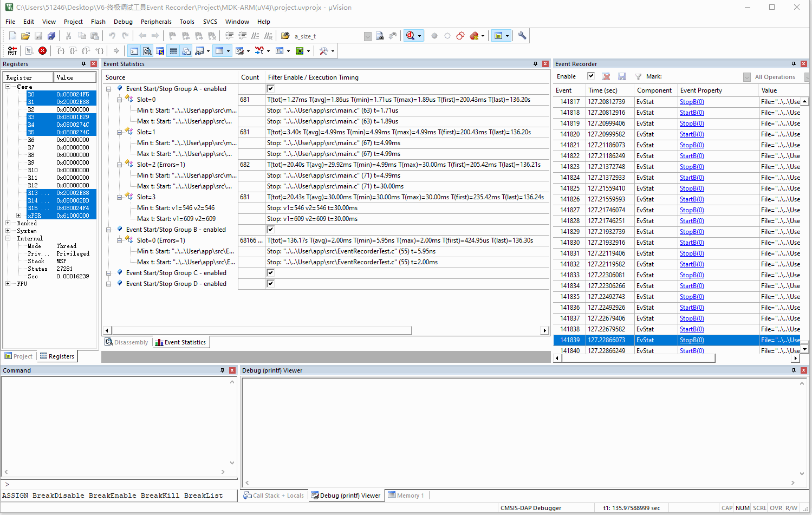The height and width of the screenshot is (515, 812).
Task: Open the Flash menu
Action: pos(98,22)
